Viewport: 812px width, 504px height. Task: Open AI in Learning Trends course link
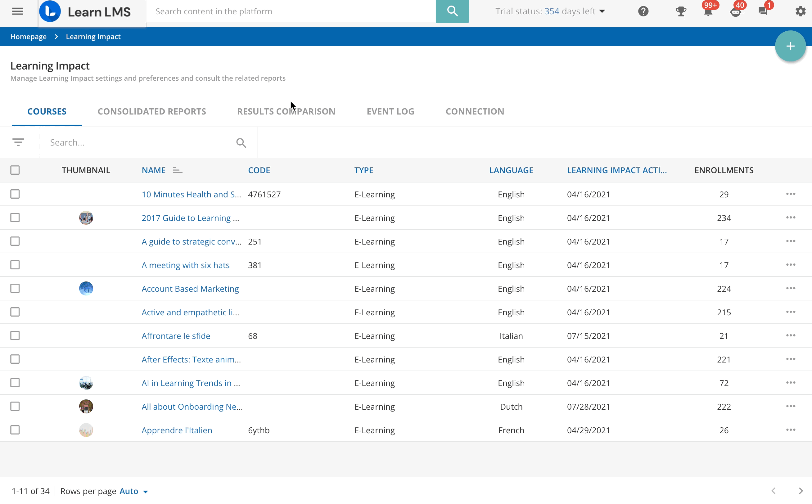191,383
